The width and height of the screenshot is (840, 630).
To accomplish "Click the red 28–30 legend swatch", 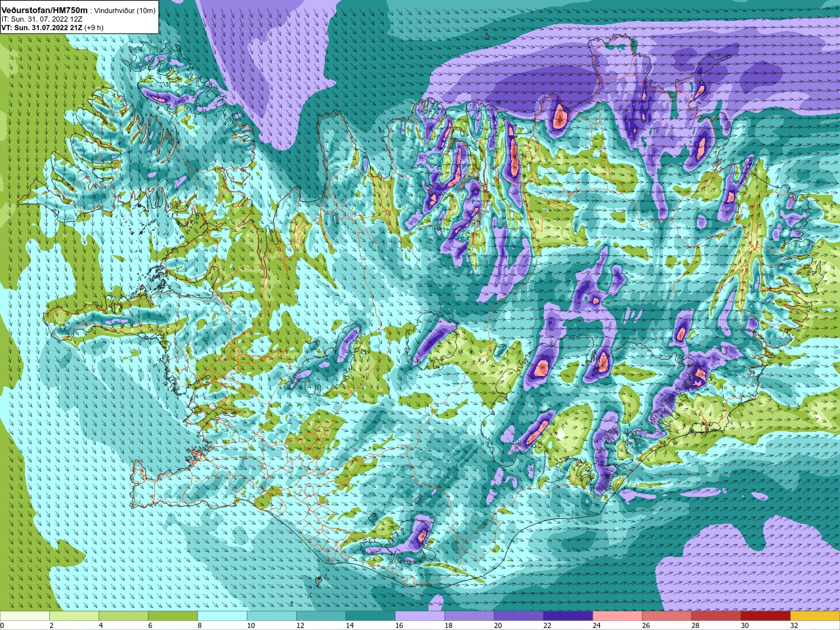I will click(716, 616).
